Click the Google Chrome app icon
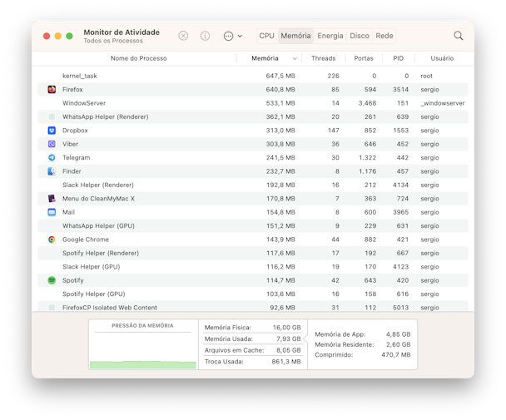The width and height of the screenshot is (506, 420). click(x=52, y=240)
